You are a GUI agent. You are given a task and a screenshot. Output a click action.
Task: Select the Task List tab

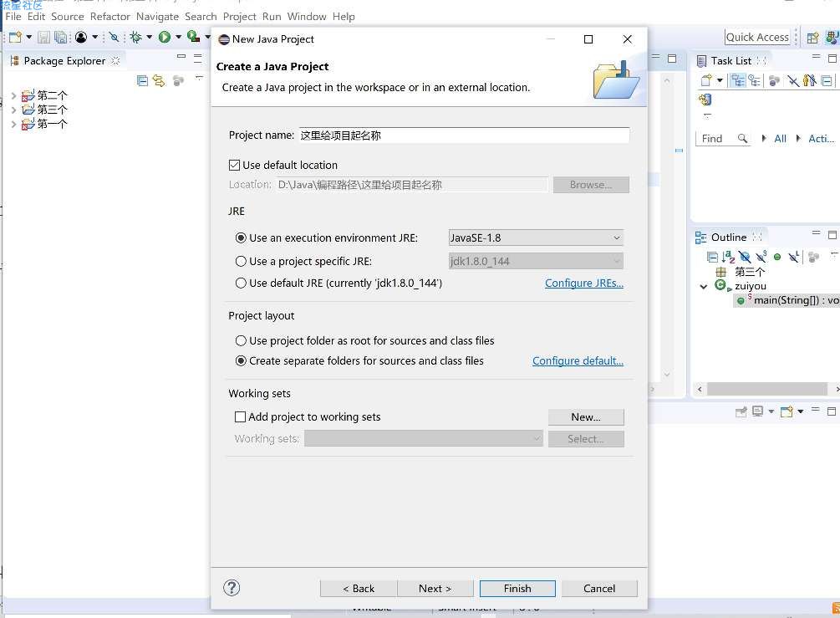[x=731, y=60]
